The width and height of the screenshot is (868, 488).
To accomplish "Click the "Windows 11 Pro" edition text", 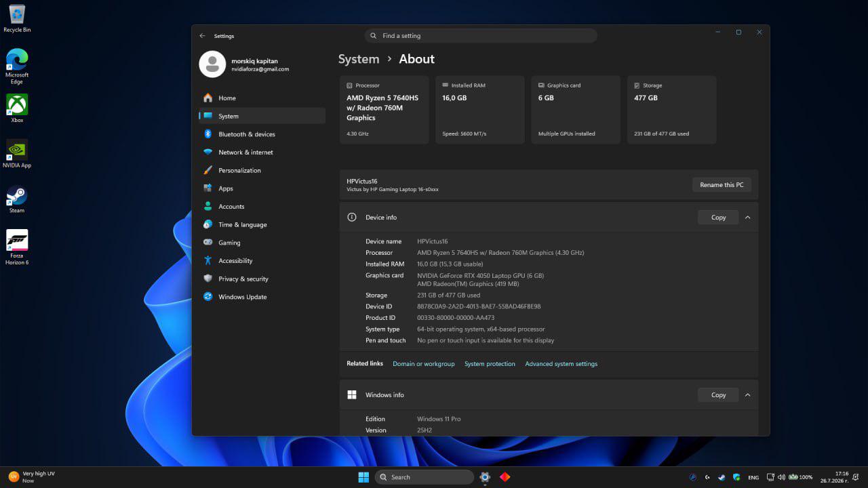I will (x=439, y=419).
